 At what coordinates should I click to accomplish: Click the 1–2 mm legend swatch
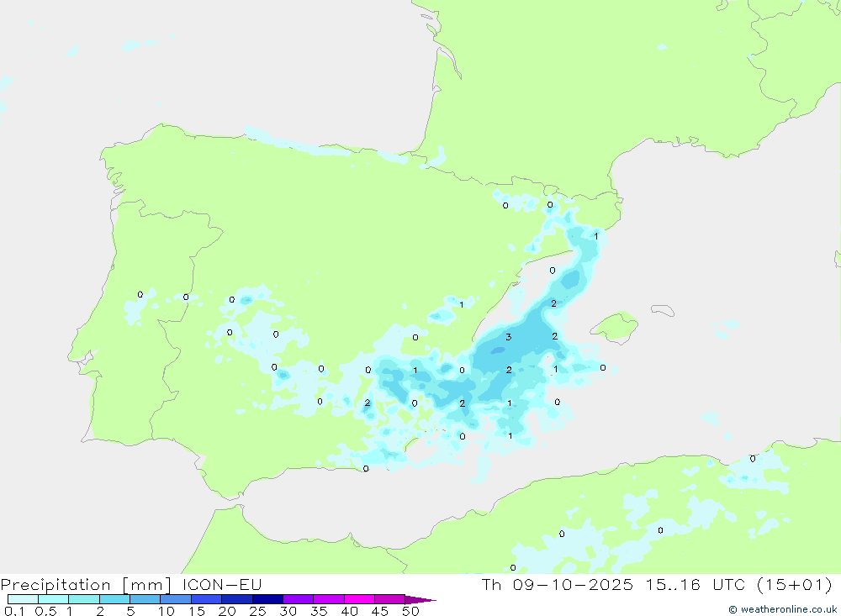pos(83,599)
